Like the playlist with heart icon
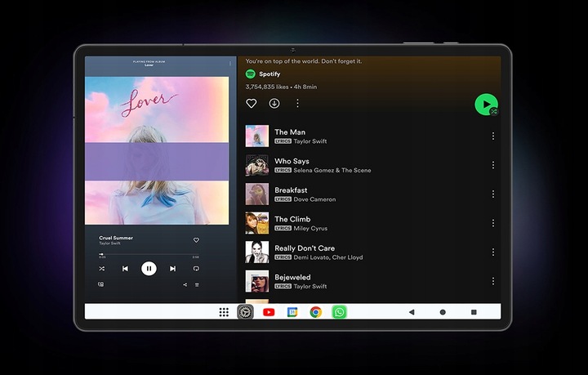 click(252, 103)
